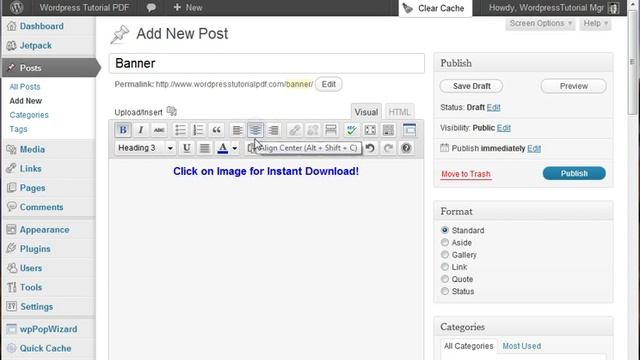Apply strikethrough (ABC) formatting
This screenshot has height=360, width=640.
[159, 130]
